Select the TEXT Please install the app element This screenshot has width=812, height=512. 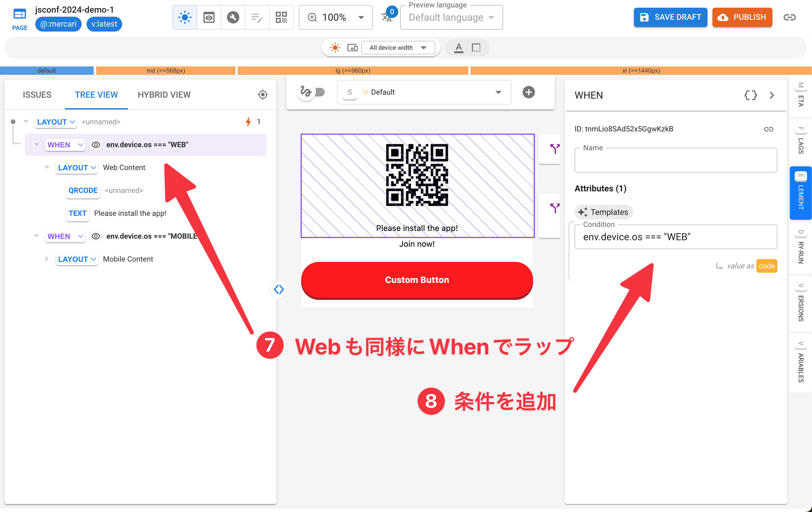[x=78, y=213]
